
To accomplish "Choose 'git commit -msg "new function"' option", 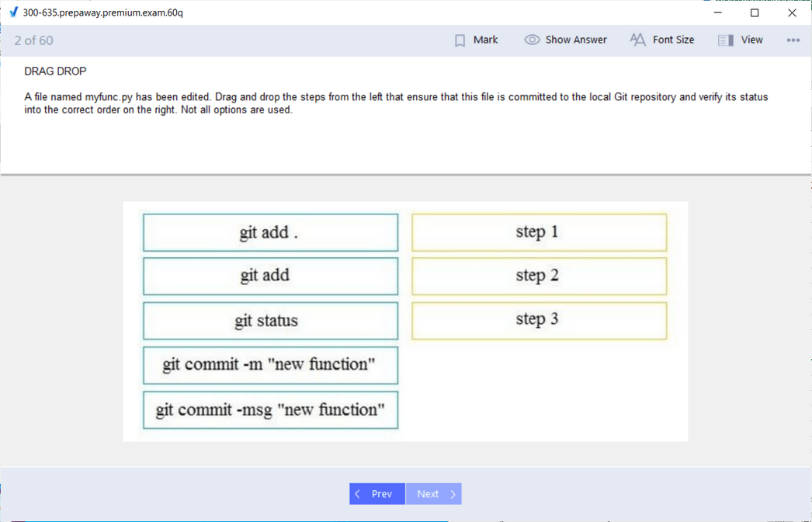I will coord(270,410).
